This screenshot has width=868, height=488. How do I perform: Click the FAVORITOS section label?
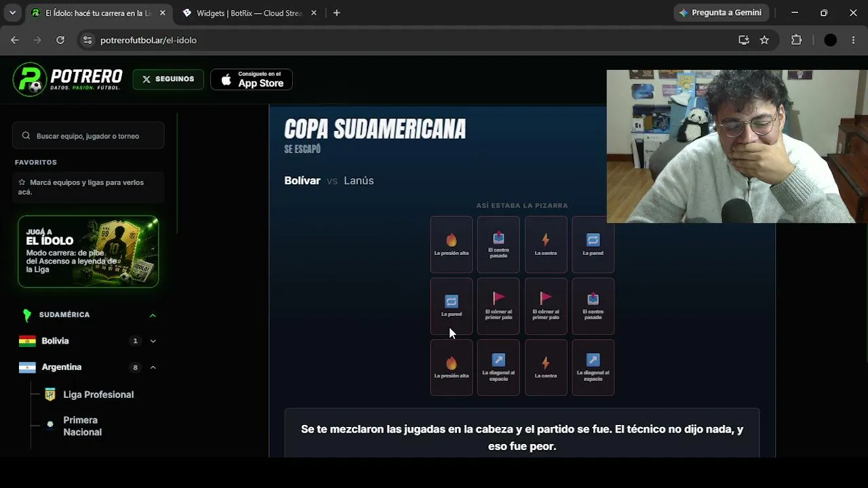[x=36, y=163]
